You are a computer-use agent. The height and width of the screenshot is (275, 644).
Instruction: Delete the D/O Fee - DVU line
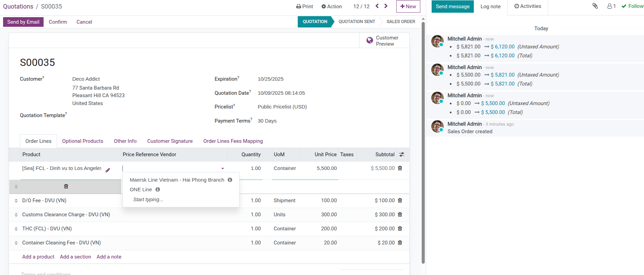point(400,200)
